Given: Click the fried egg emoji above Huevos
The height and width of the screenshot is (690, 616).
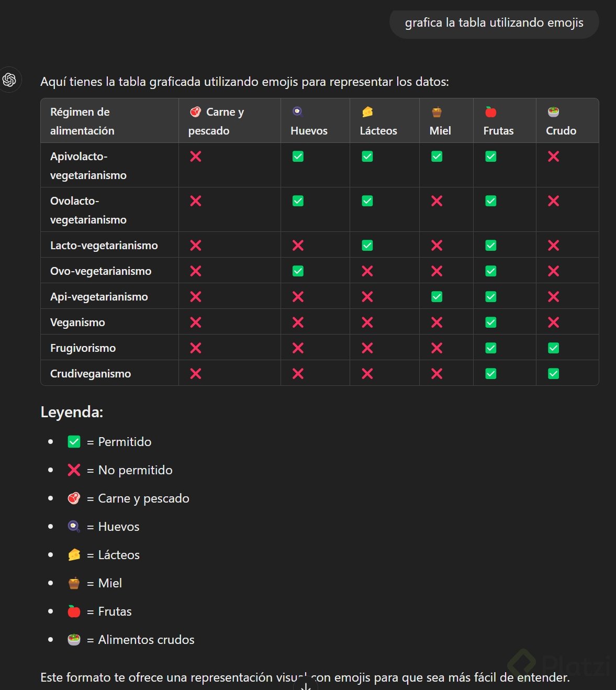Looking at the screenshot, I should pyautogui.click(x=298, y=112).
